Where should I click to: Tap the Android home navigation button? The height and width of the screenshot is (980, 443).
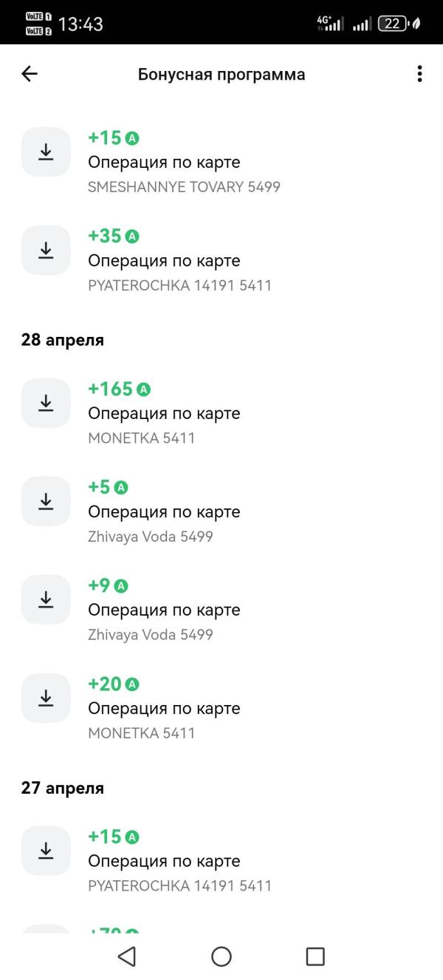(221, 956)
